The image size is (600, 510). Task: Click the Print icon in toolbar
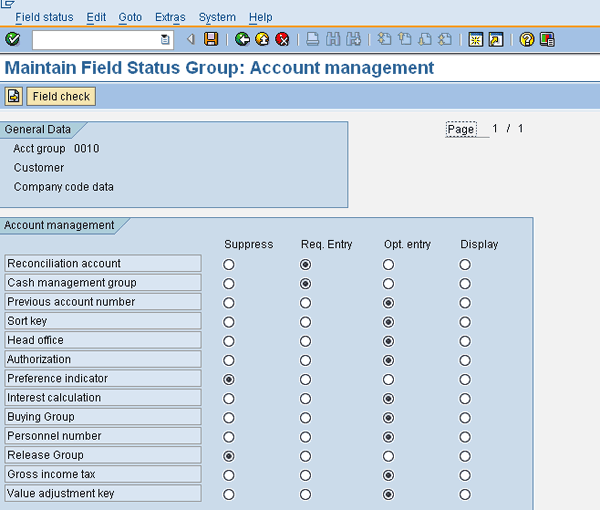tap(313, 39)
